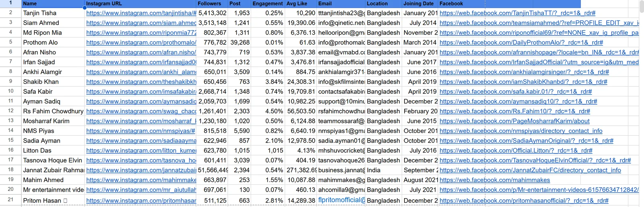Open Siam Ahmed's Facebook page link
The height and width of the screenshot is (207, 644).
click(x=539, y=23)
